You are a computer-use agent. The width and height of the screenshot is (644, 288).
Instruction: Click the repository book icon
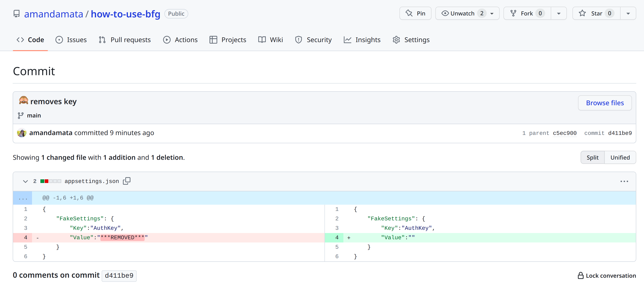[x=17, y=14]
